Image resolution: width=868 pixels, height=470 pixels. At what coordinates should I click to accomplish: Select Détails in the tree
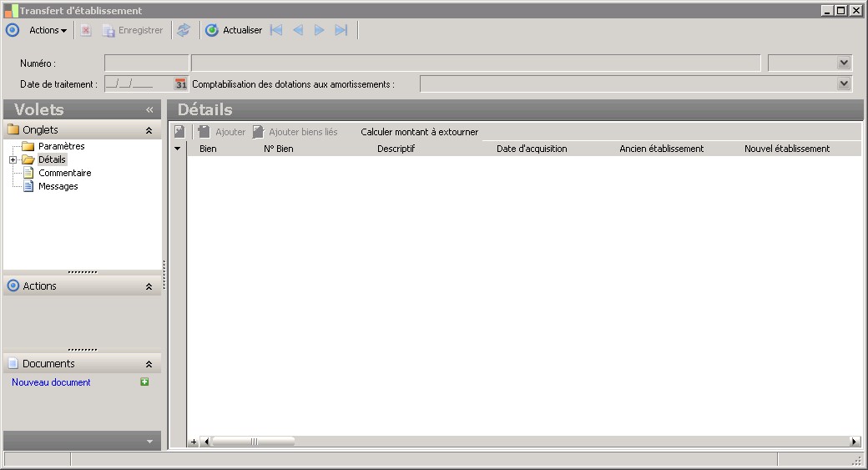click(52, 159)
